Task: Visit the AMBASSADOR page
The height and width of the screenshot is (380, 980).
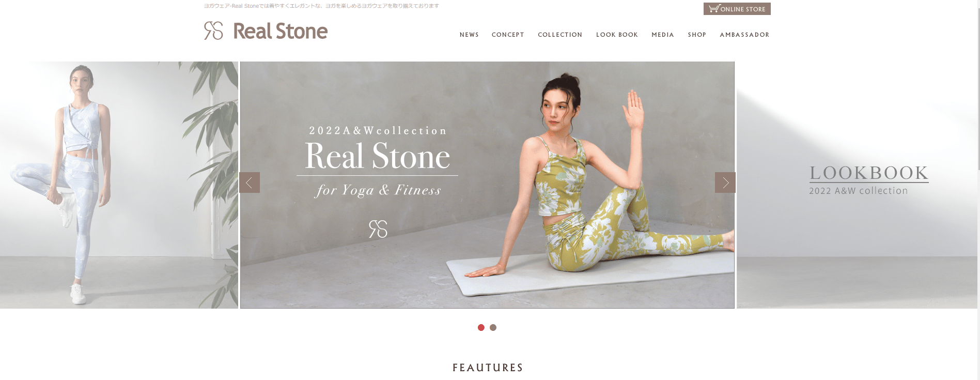Action: pos(744,35)
